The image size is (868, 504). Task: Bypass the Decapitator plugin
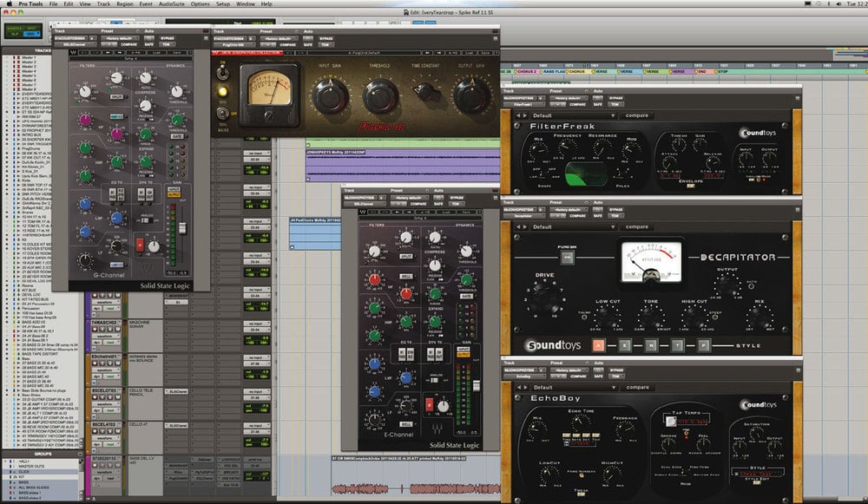[x=615, y=210]
